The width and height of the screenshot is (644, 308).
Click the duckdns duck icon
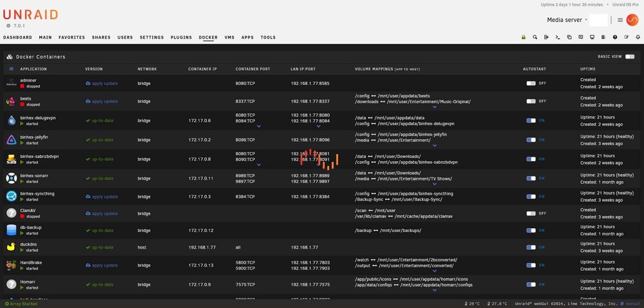pyautogui.click(x=11, y=247)
